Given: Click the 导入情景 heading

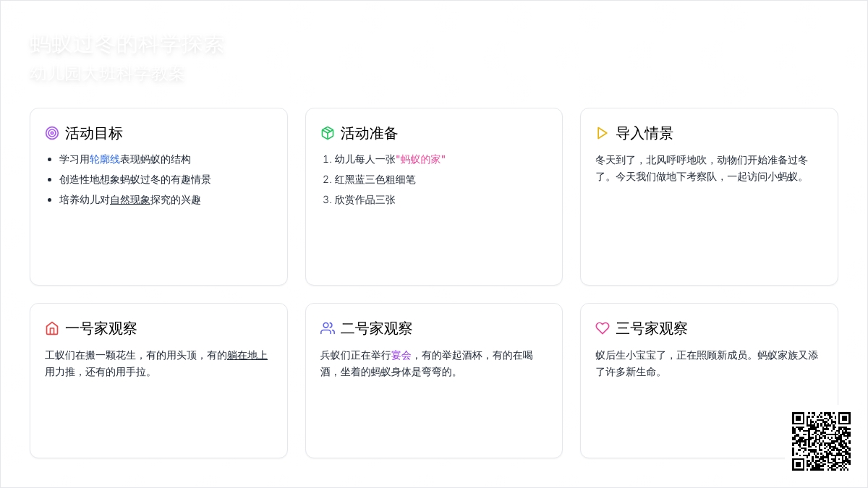Looking at the screenshot, I should click(x=644, y=133).
